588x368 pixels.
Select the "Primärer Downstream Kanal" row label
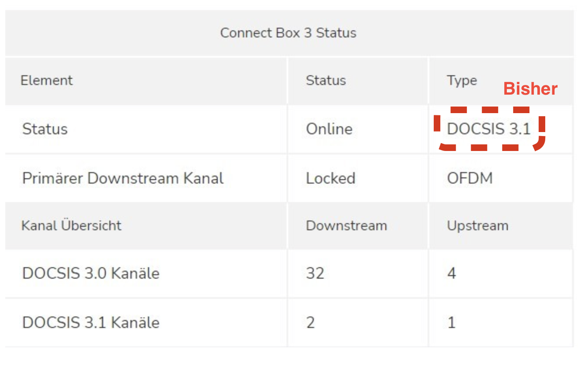[123, 178]
